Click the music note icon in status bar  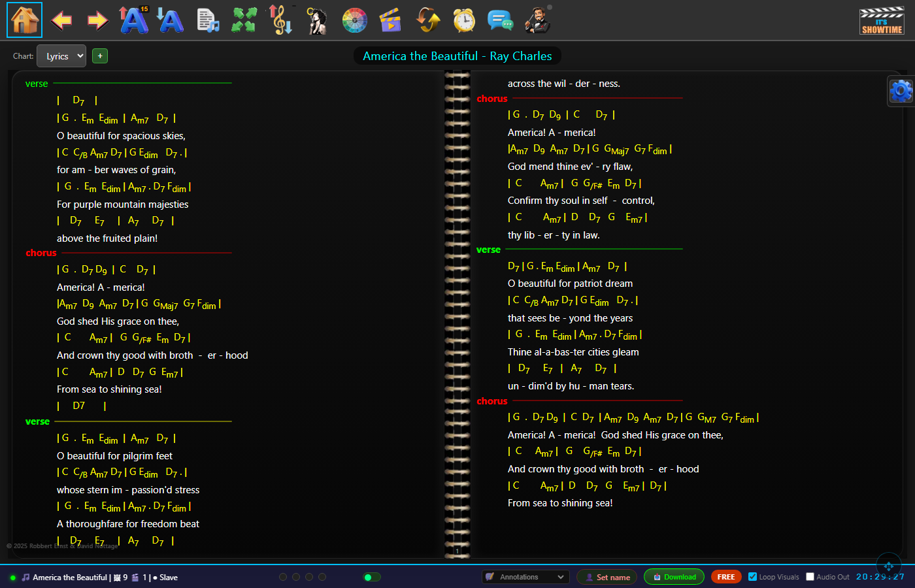point(26,578)
